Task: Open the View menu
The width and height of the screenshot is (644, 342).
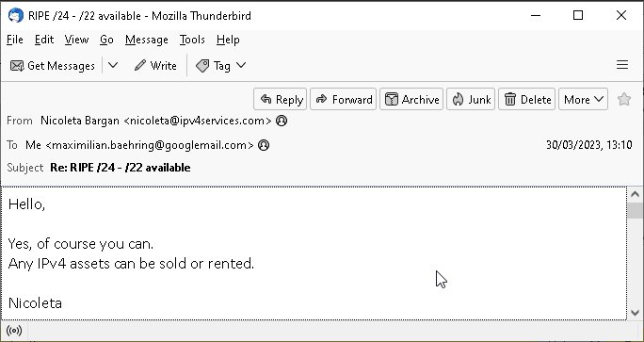Action: pos(76,40)
